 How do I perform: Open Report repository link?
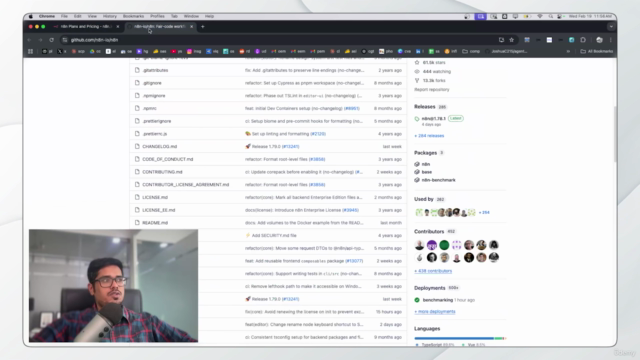pyautogui.click(x=431, y=89)
